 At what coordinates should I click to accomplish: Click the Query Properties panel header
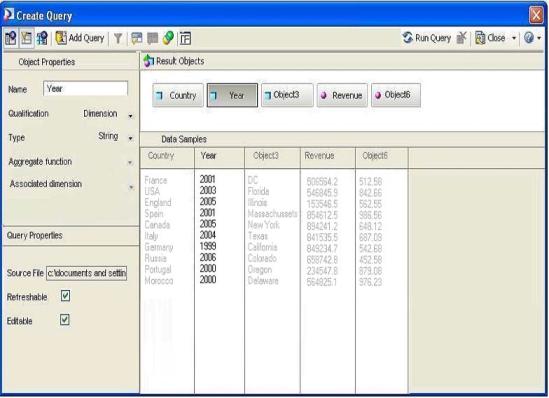coord(35,235)
